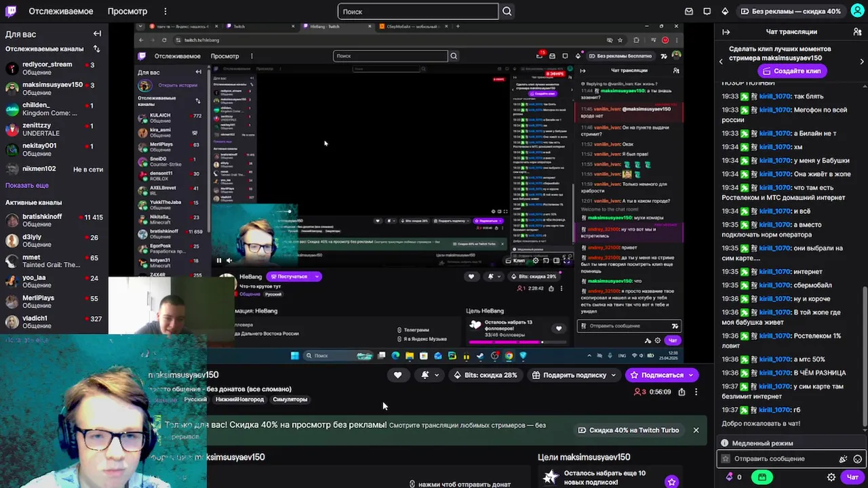Open 'Отслеживаемое' in top navigation
Viewport: 868px width, 488px height.
pyautogui.click(x=61, y=12)
